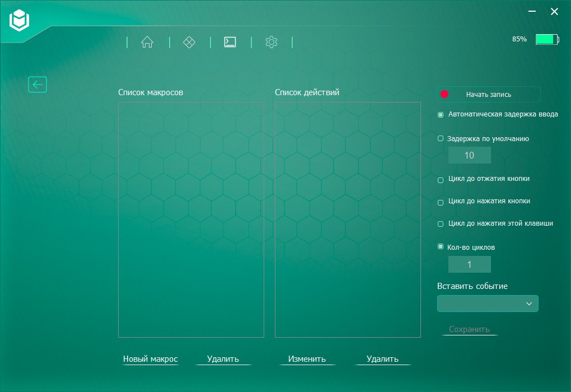Open the Home tab icon
Image resolution: width=571 pixels, height=392 pixels.
pyautogui.click(x=147, y=42)
